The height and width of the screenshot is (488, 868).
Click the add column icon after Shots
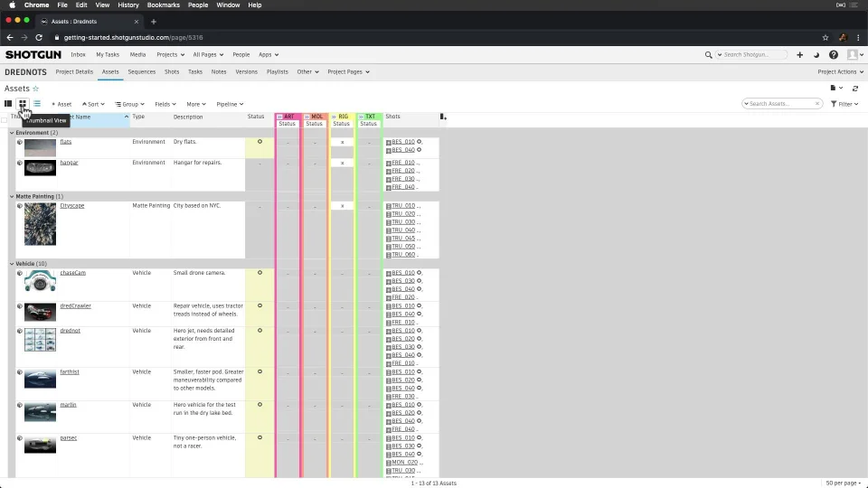(x=442, y=117)
